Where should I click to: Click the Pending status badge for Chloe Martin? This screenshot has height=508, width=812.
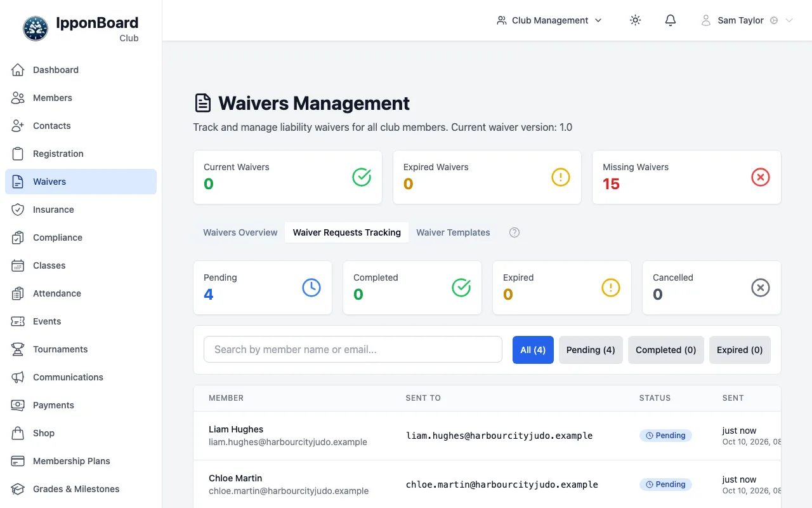665,485
